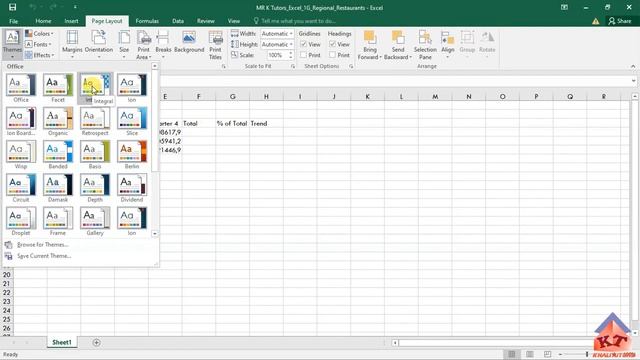Click Save Current Theme
The height and width of the screenshot is (360, 640).
tap(44, 256)
